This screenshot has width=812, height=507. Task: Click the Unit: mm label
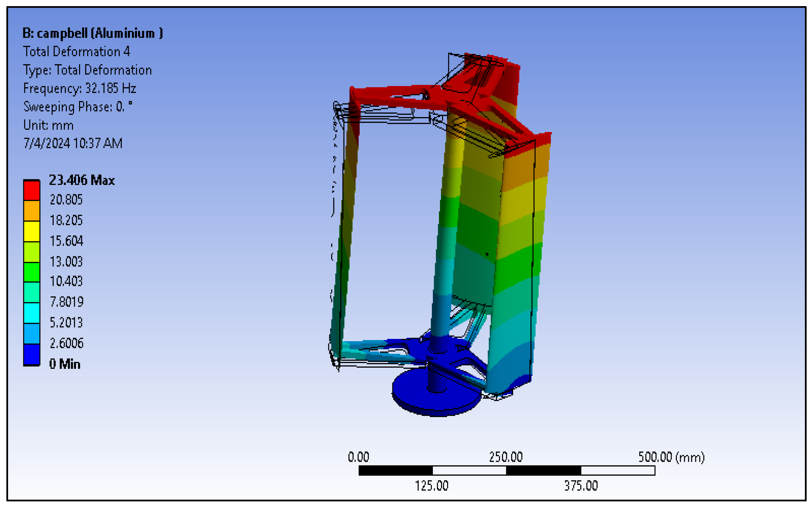tap(48, 125)
